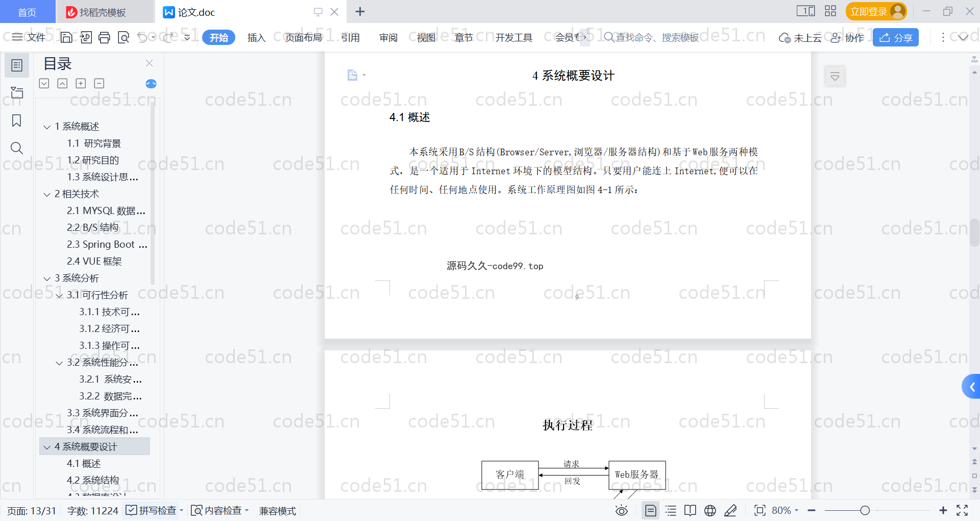Image resolution: width=980 pixels, height=521 pixels.
Task: Collapse the 3.1 可行性分析 tree node
Action: 59,296
